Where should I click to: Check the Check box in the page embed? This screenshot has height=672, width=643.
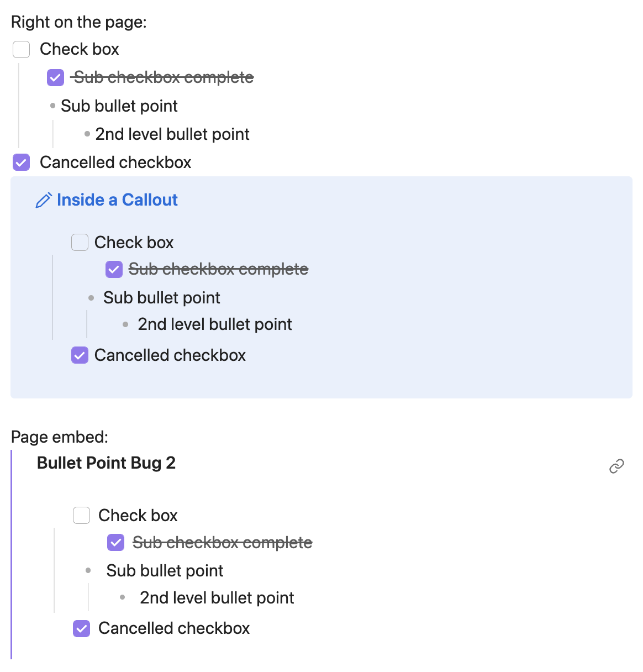pos(81,515)
